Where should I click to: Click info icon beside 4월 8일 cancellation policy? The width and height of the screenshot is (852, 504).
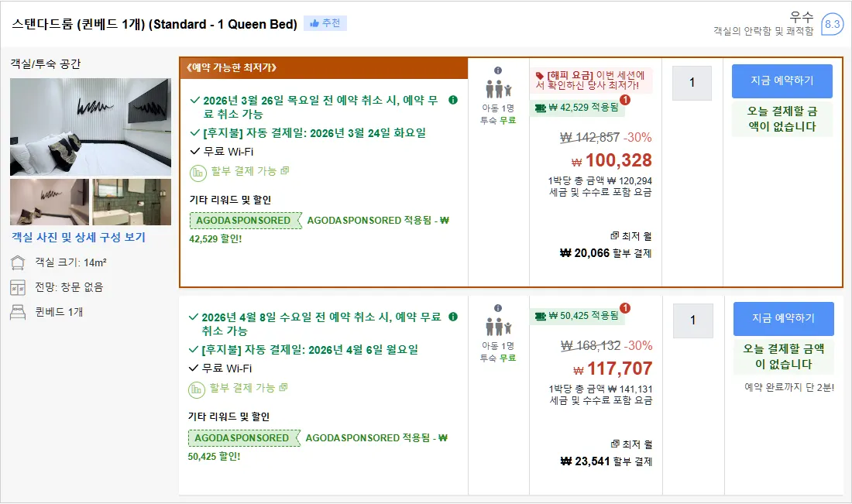[453, 317]
